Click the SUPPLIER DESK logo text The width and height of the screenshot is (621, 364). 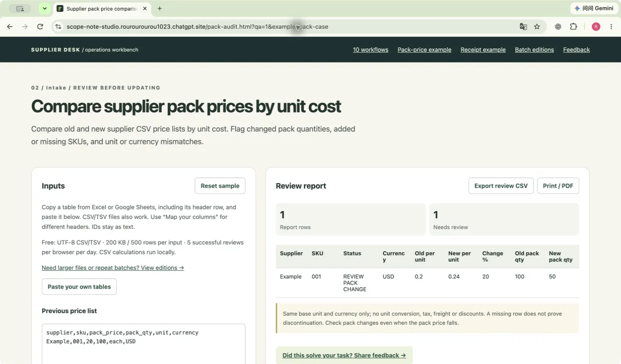55,50
